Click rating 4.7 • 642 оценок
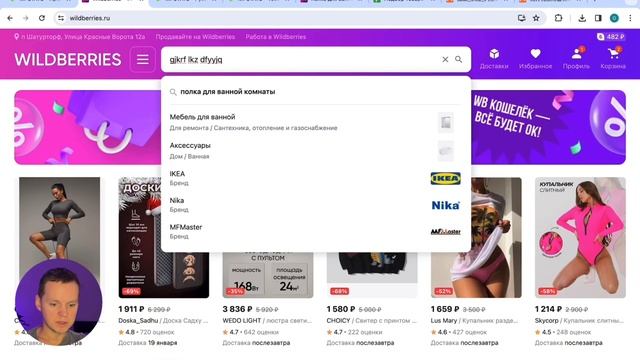This screenshot has height=360, width=640. tap(250, 332)
